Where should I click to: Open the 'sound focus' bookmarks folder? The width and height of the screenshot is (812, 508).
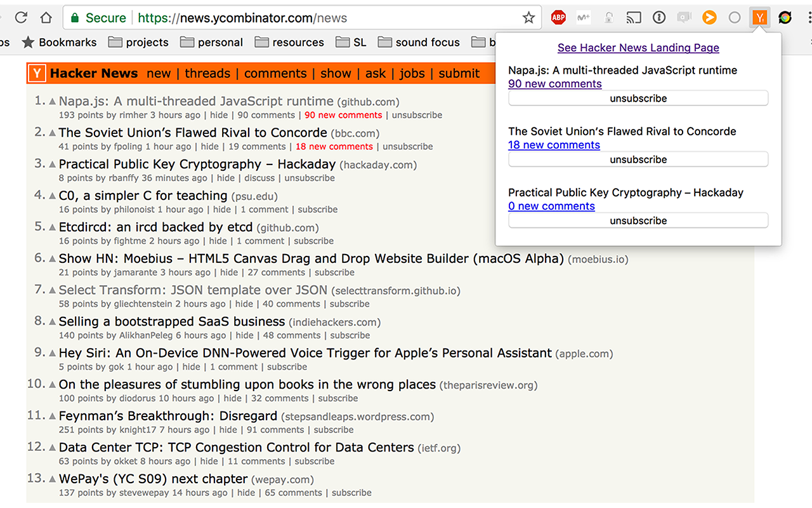419,43
